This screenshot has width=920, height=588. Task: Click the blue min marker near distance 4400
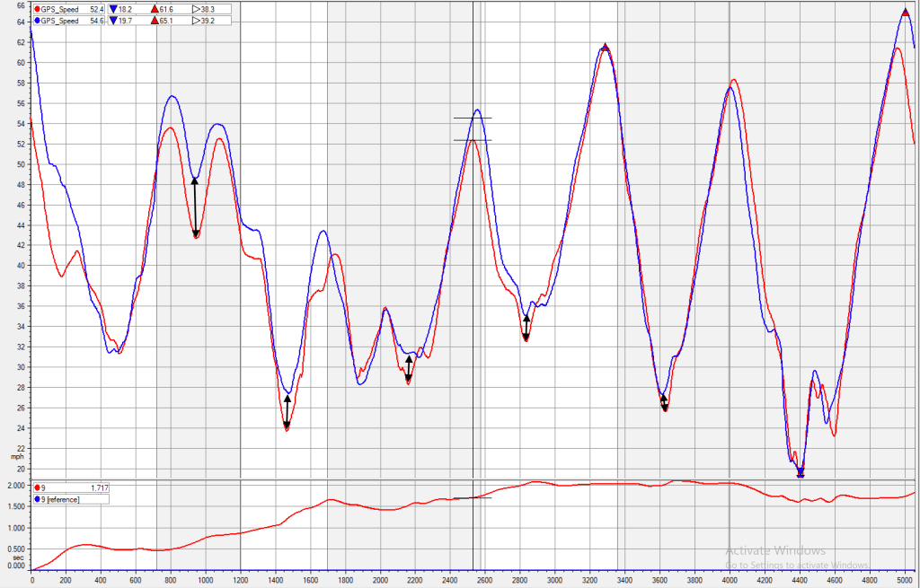(x=801, y=472)
